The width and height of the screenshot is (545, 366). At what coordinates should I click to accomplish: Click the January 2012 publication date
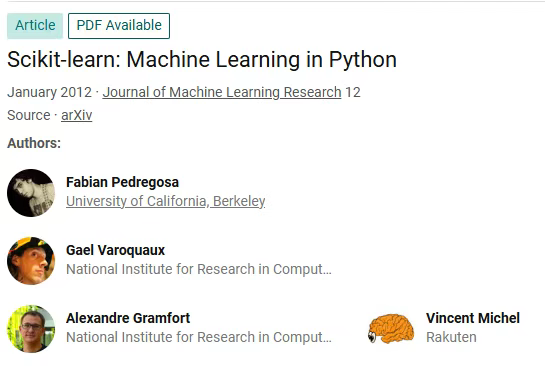click(49, 92)
